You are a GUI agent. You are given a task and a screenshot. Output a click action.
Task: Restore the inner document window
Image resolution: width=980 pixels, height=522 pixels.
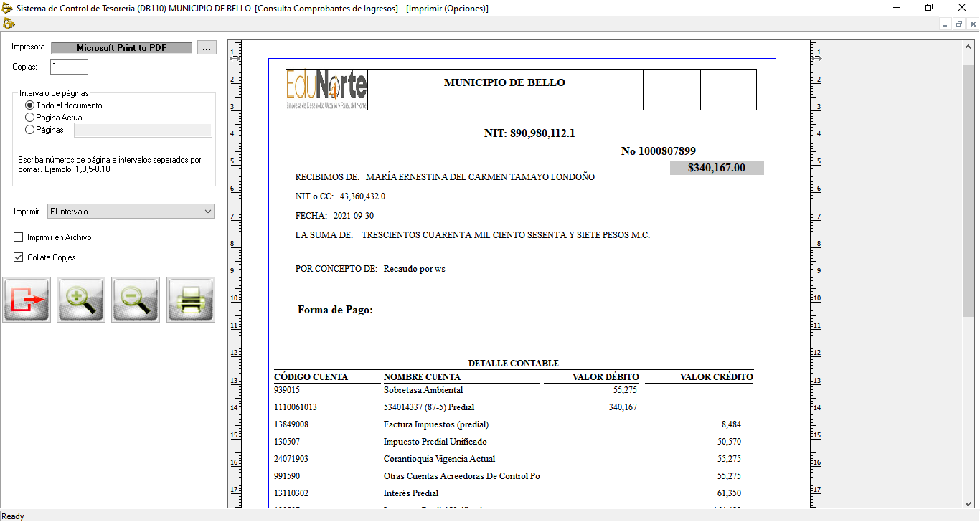(959, 24)
